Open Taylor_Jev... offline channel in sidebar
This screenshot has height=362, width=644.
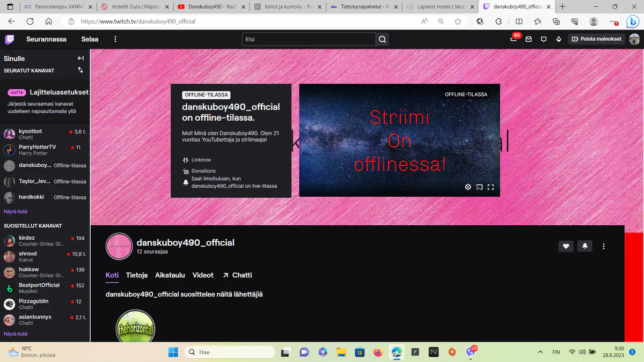45,181
